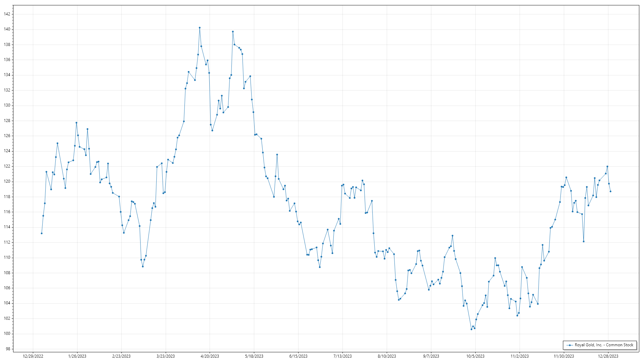Click the legend line marker icon

click(x=570, y=345)
